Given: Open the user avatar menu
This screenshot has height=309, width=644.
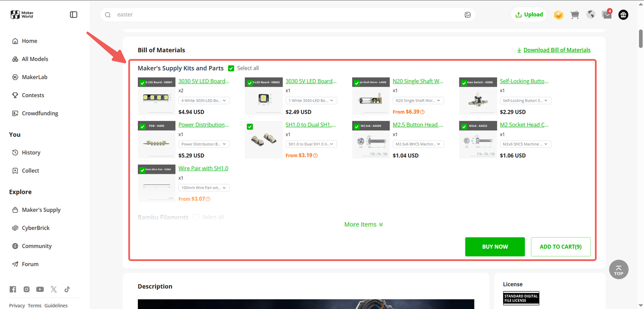Looking at the screenshot, I should coord(623,15).
